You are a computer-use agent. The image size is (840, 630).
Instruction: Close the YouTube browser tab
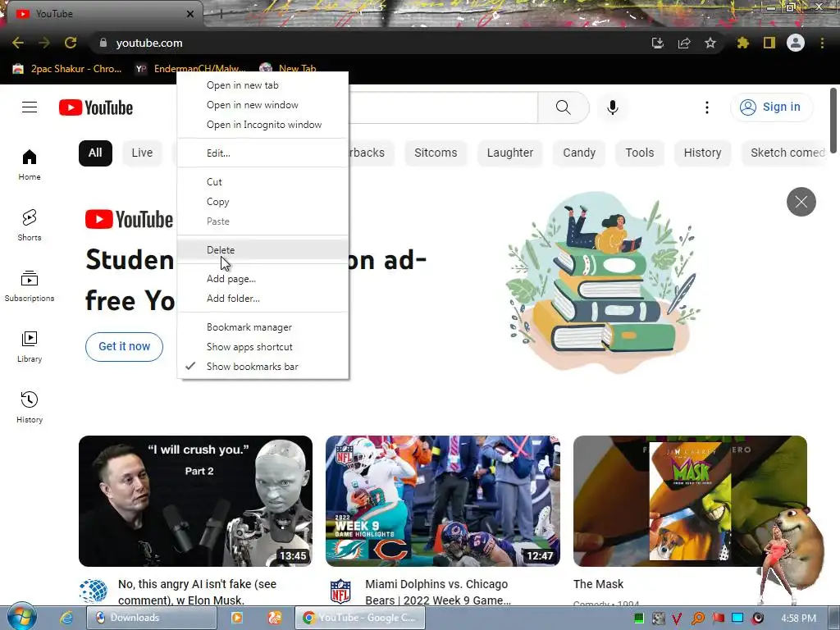coord(190,14)
